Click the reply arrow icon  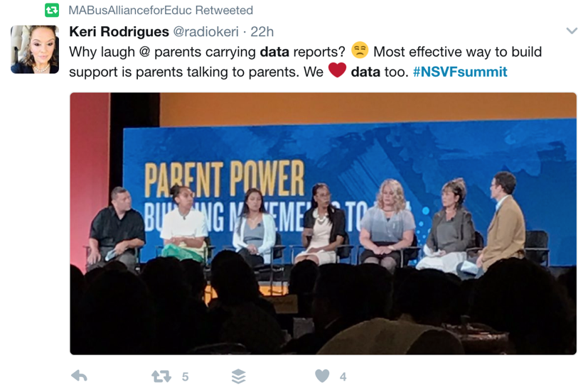pyautogui.click(x=79, y=376)
